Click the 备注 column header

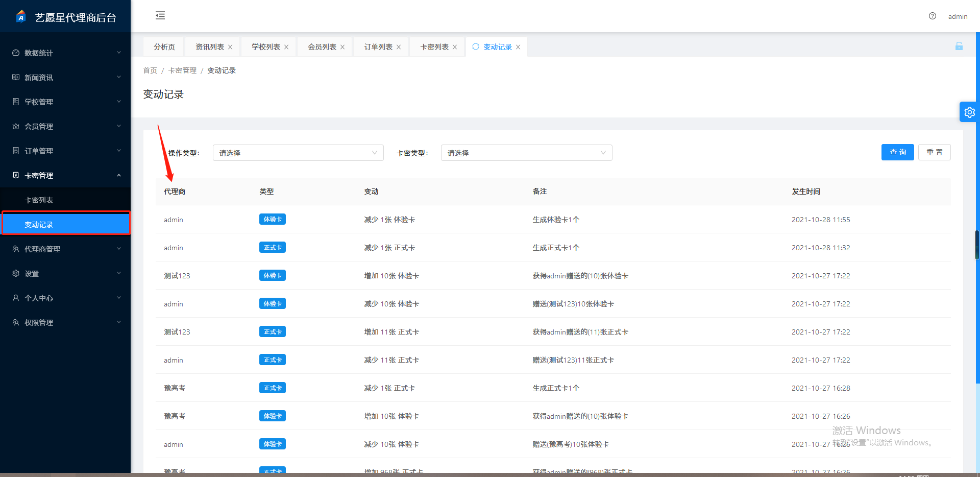click(x=540, y=192)
